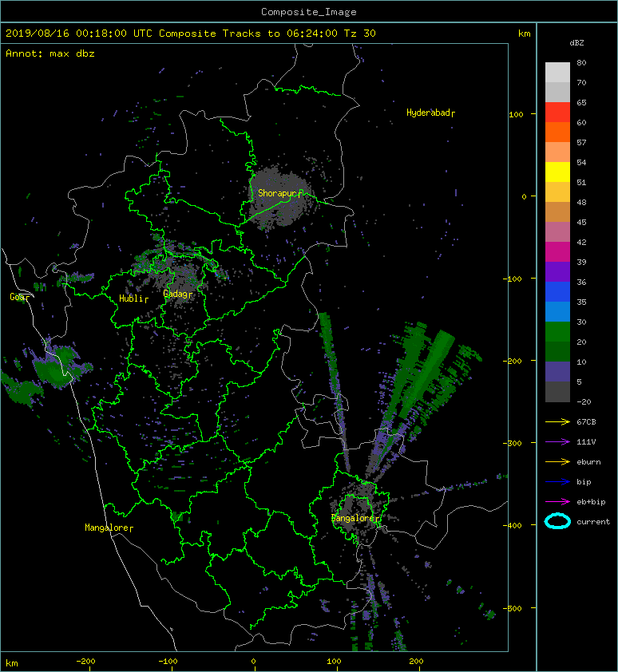Click the yellow eburn arrow legend icon
The width and height of the screenshot is (618, 672).
557,462
